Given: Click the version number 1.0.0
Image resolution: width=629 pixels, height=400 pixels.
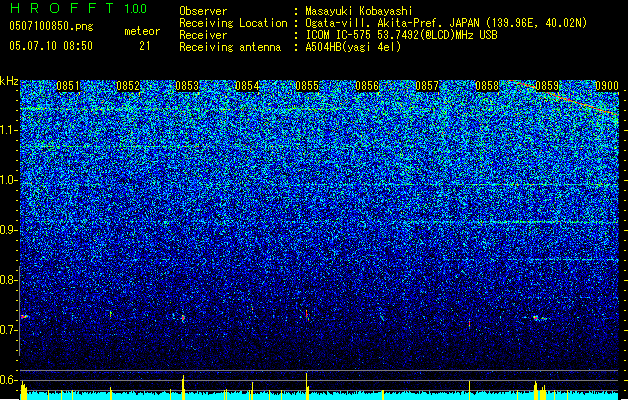Looking at the screenshot, I should (x=136, y=9).
